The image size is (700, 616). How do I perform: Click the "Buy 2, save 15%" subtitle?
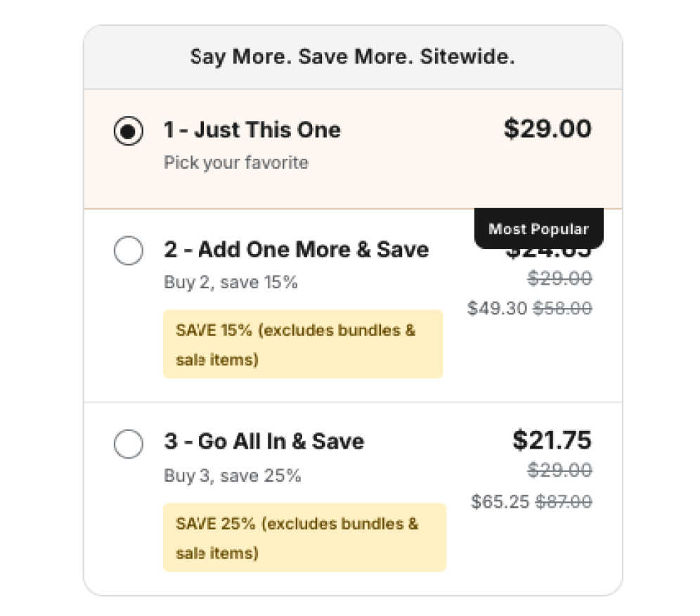pyautogui.click(x=231, y=283)
